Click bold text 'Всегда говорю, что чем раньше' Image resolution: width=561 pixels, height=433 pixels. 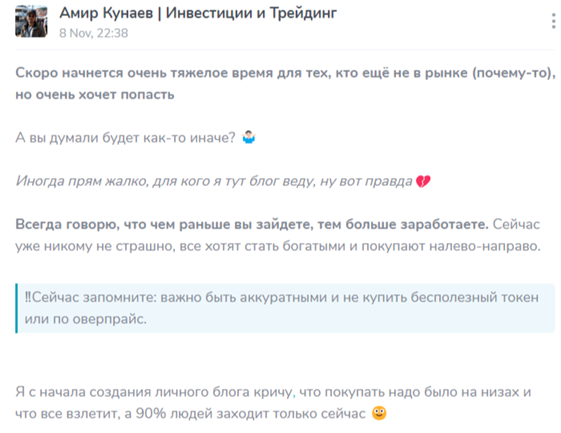pos(252,225)
